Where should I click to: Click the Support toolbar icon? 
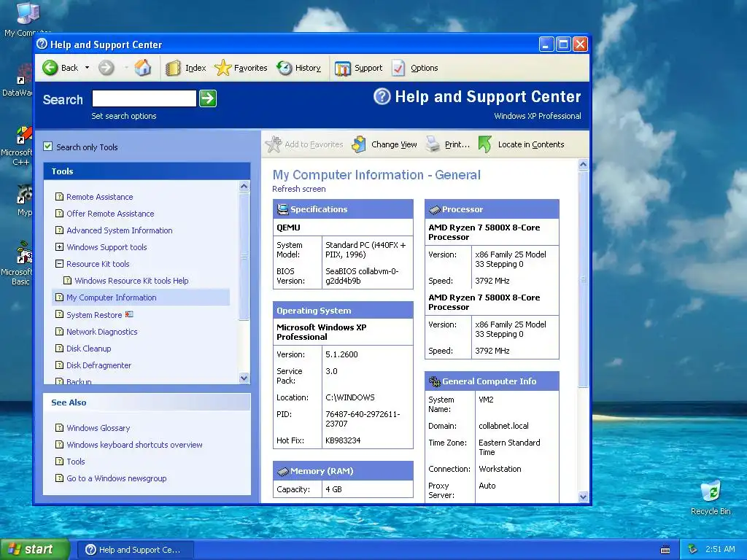click(x=343, y=69)
